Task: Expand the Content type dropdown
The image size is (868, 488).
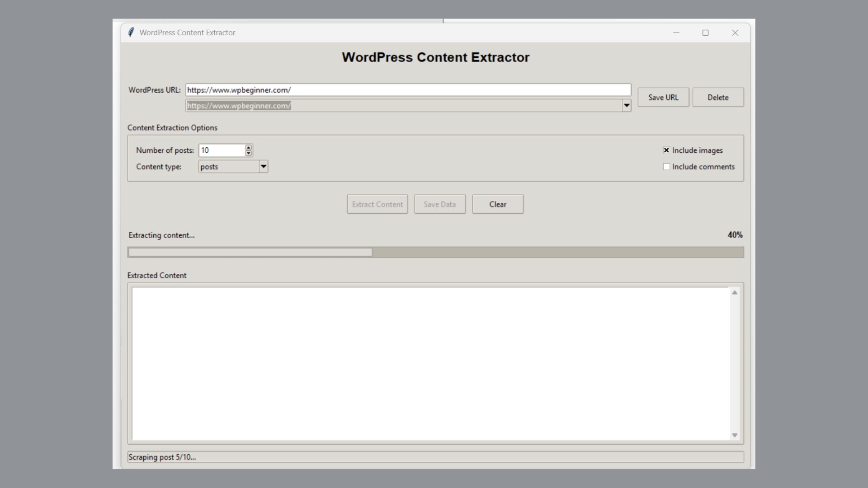Action: click(x=264, y=167)
